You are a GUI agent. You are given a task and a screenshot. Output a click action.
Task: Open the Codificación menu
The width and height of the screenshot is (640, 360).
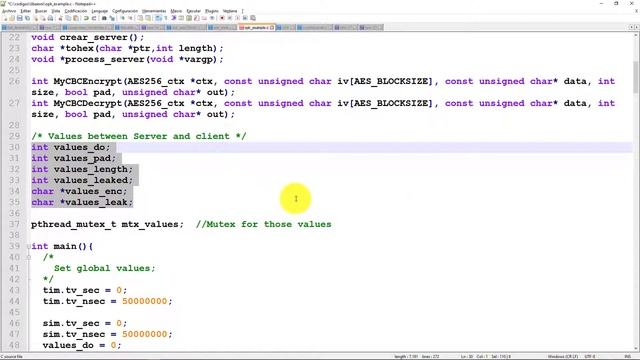[x=76, y=11]
